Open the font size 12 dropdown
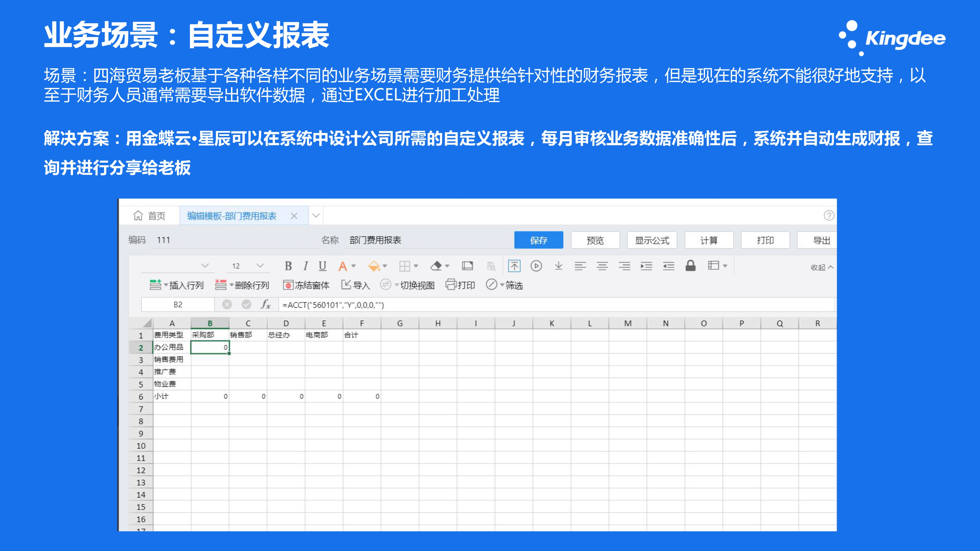This screenshot has height=551, width=980. coord(260,265)
